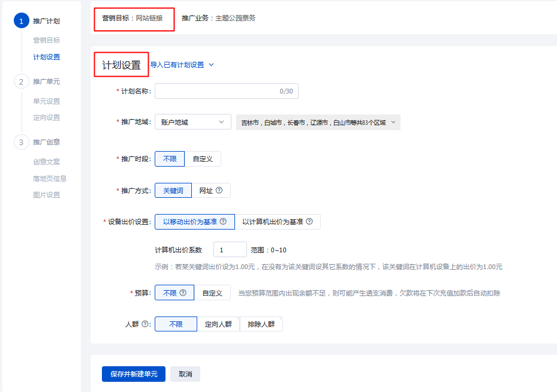Viewport: 557px width, 392px height.
Task: Expand 导入已有计划设置 chevron
Action: [212, 65]
